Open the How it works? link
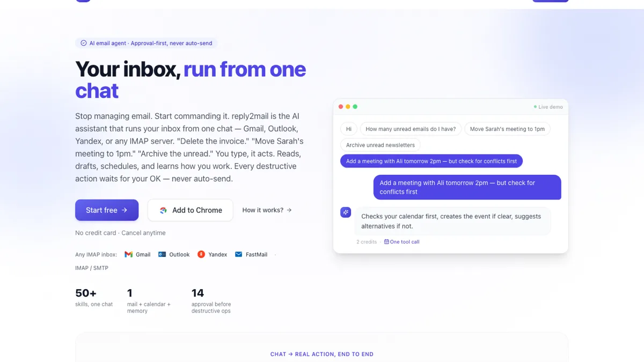644x362 pixels. pyautogui.click(x=267, y=210)
